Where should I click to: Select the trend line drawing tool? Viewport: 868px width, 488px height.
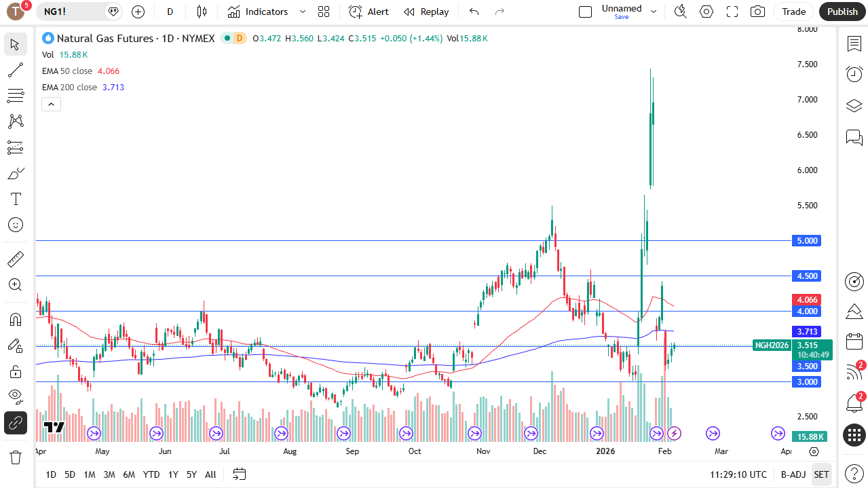point(15,70)
